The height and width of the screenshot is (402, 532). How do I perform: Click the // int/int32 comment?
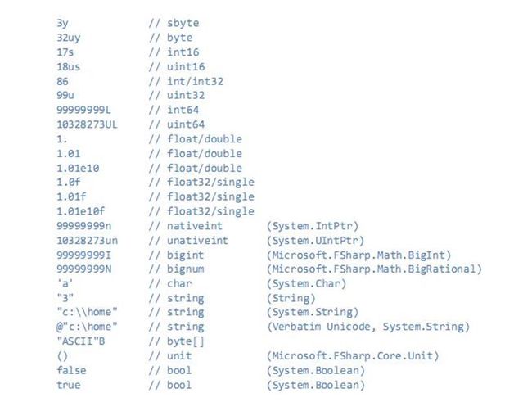[x=186, y=82]
